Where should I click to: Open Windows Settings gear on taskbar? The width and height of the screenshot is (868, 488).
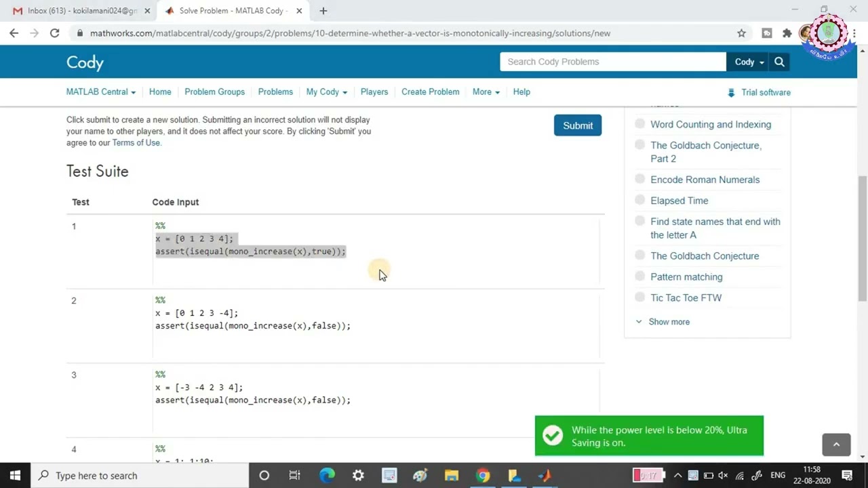pos(358,475)
